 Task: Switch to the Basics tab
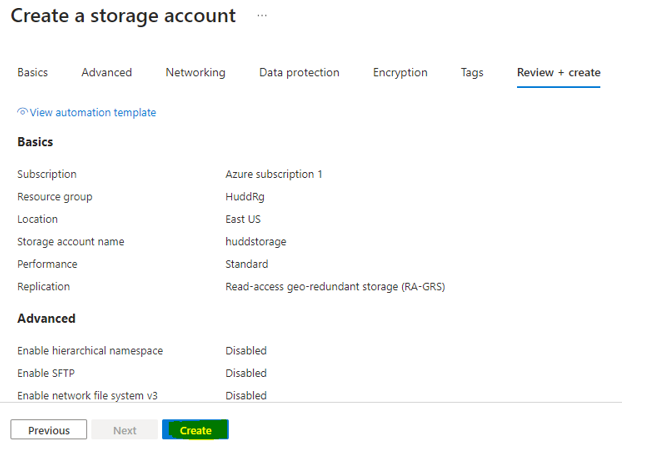(33, 72)
